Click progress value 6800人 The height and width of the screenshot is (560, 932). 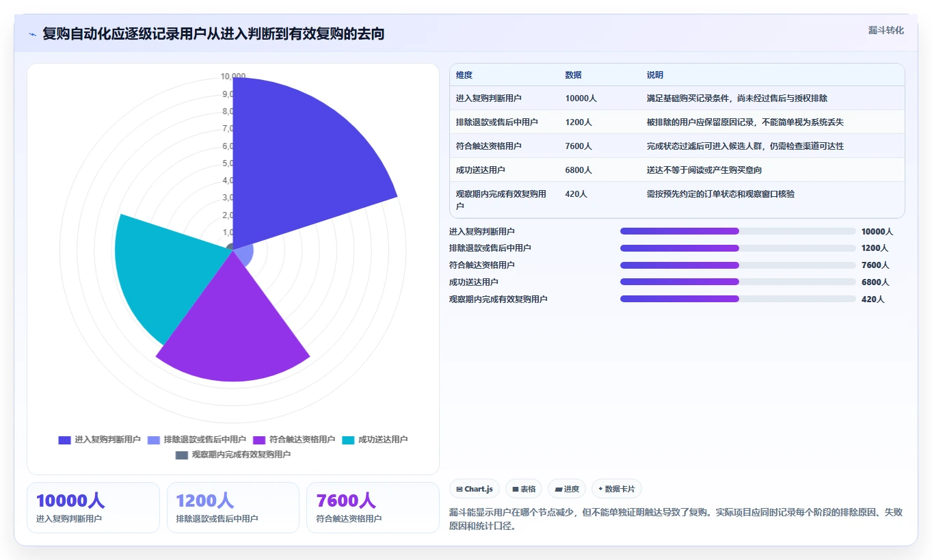875,282
